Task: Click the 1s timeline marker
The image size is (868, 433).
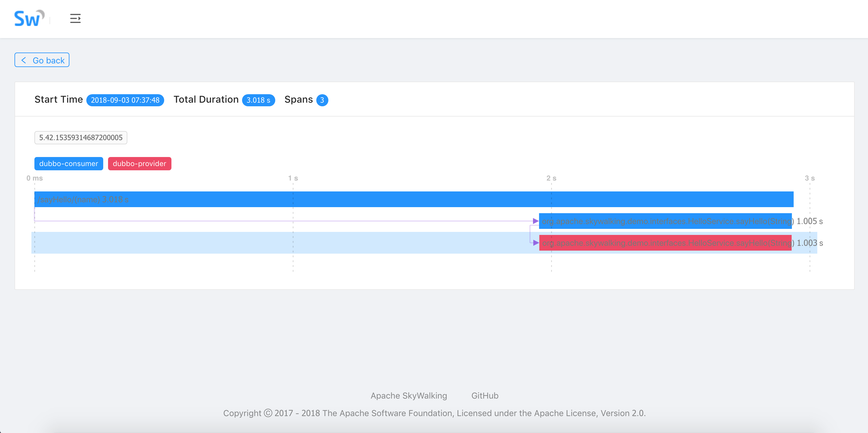Action: (291, 178)
